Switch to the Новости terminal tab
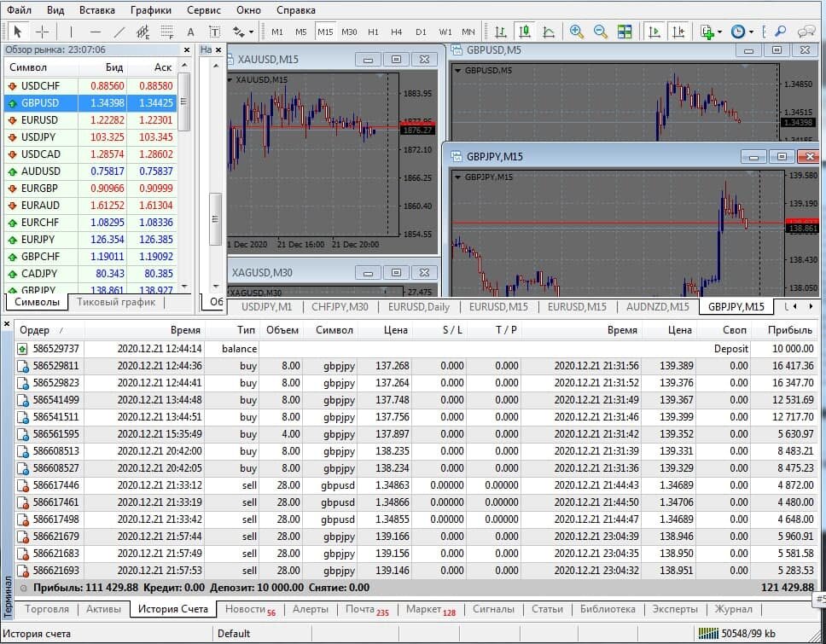Viewport: 826px width, 644px height. pyautogui.click(x=250, y=610)
